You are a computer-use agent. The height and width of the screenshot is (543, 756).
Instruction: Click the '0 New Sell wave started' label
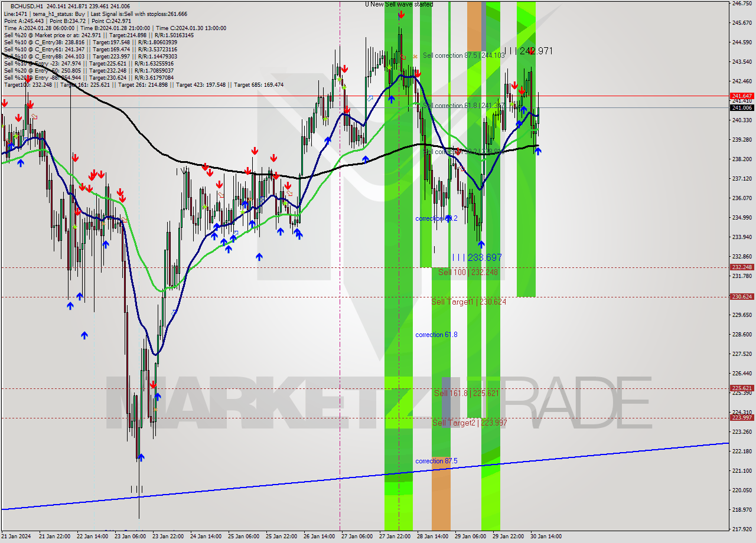coord(399,4)
